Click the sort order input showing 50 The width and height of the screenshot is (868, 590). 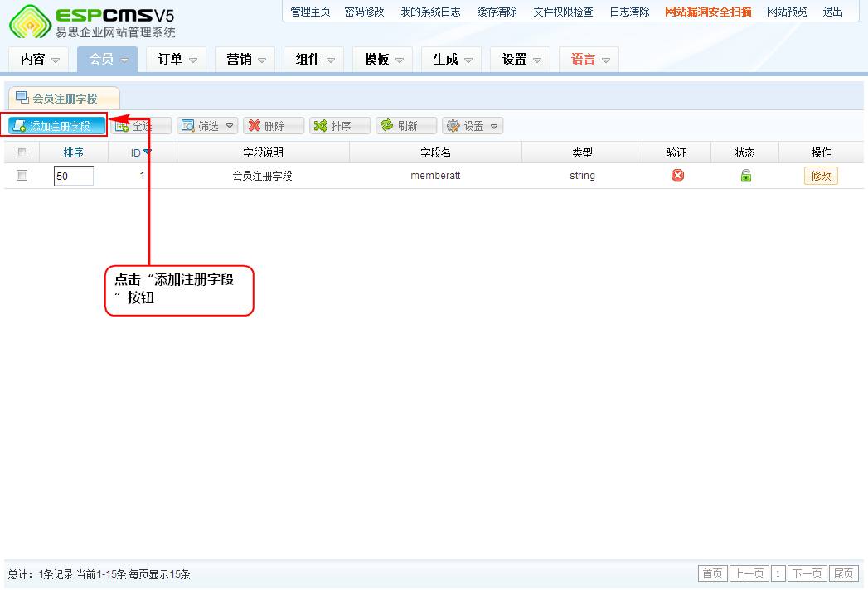click(73, 176)
